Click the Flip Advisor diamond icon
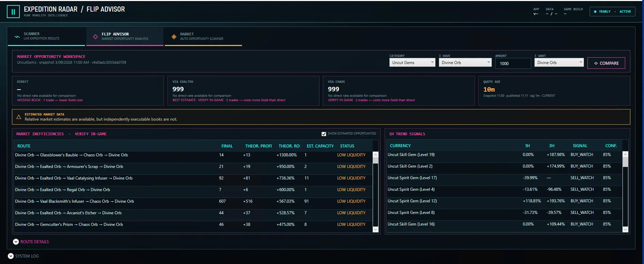This screenshot has width=644, height=264. (x=96, y=36)
